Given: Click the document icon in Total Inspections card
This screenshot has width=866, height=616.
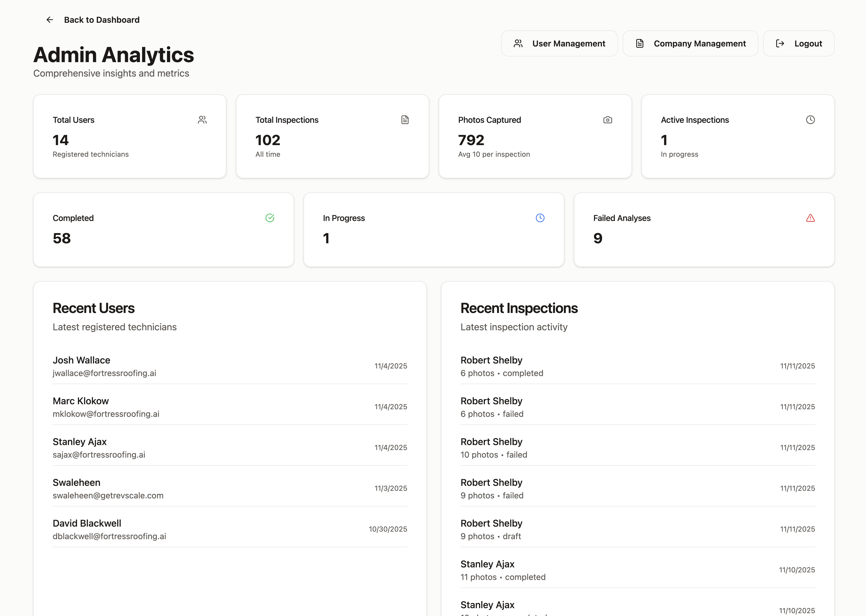Looking at the screenshot, I should click(x=405, y=120).
